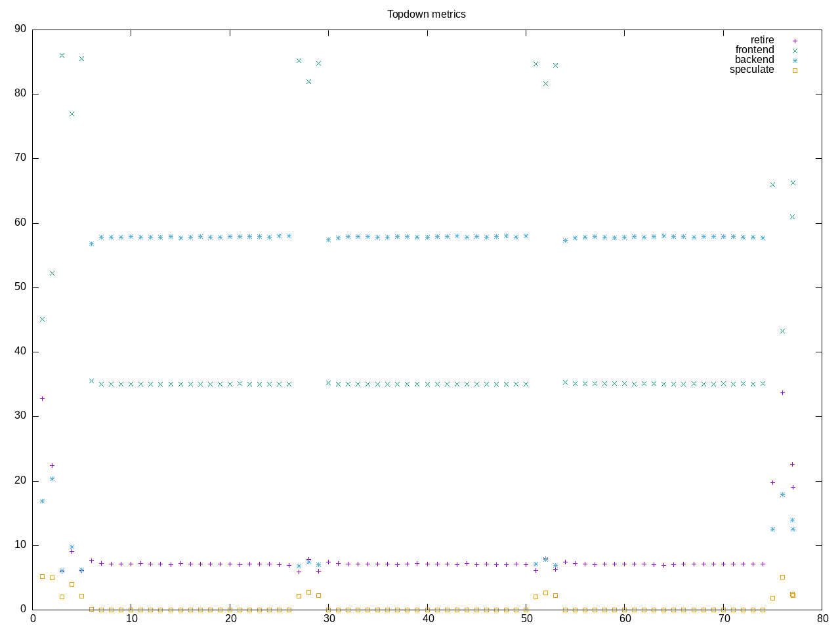Toggle the frontend series legend label
Viewport: 840px width, 630px height.
pyautogui.click(x=754, y=50)
